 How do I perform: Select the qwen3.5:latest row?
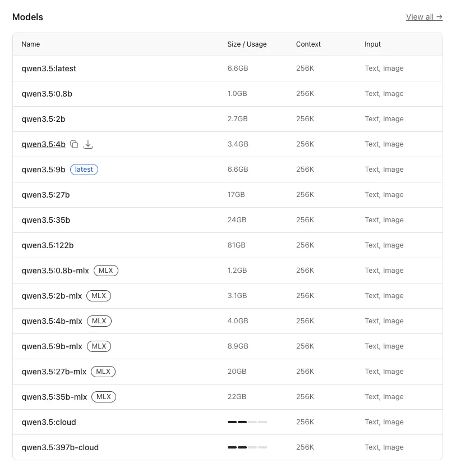[x=228, y=68]
